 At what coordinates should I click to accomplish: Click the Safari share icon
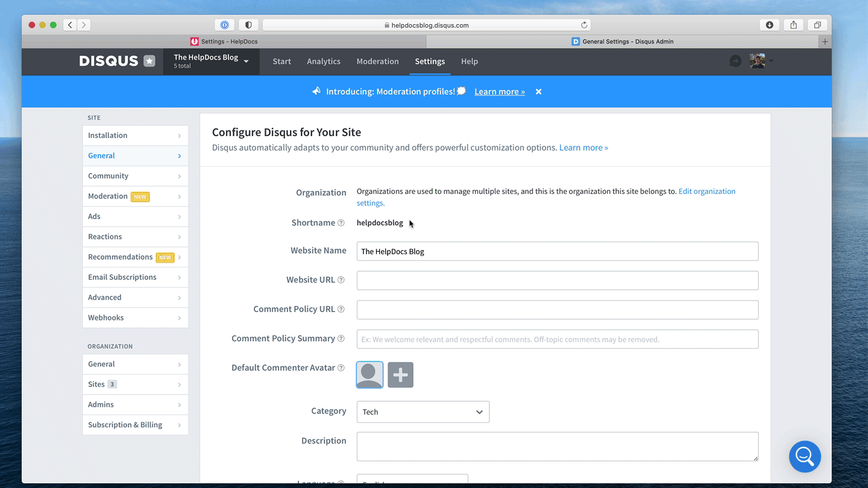coord(794,25)
